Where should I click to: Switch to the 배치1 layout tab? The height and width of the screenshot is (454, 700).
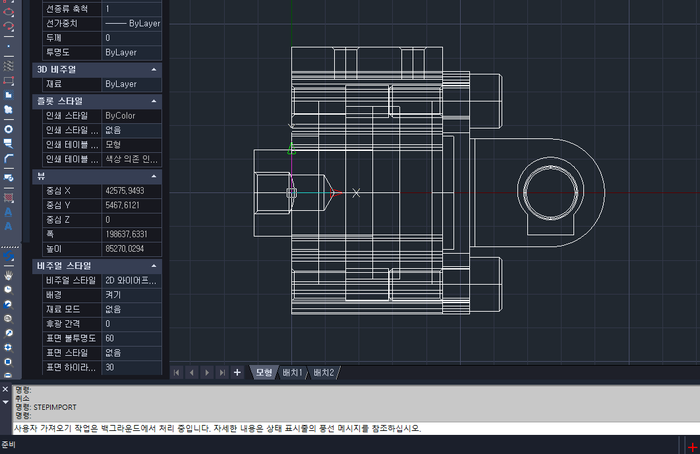[294, 372]
